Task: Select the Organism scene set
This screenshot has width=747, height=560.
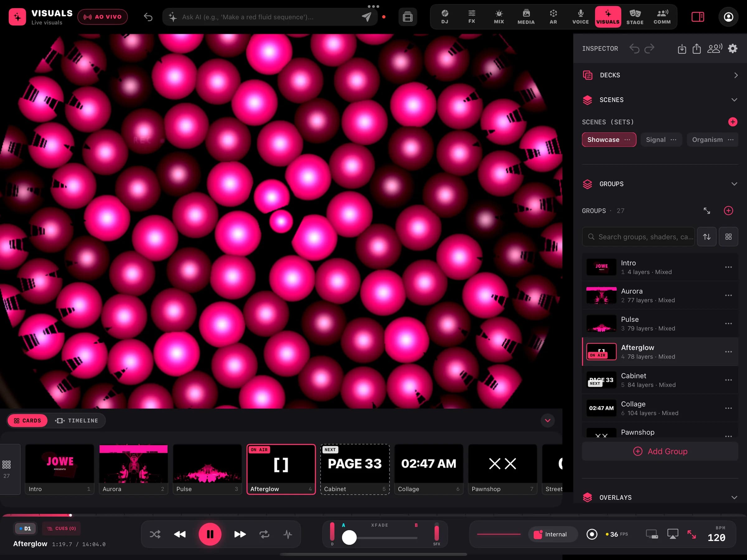Action: pos(712,140)
